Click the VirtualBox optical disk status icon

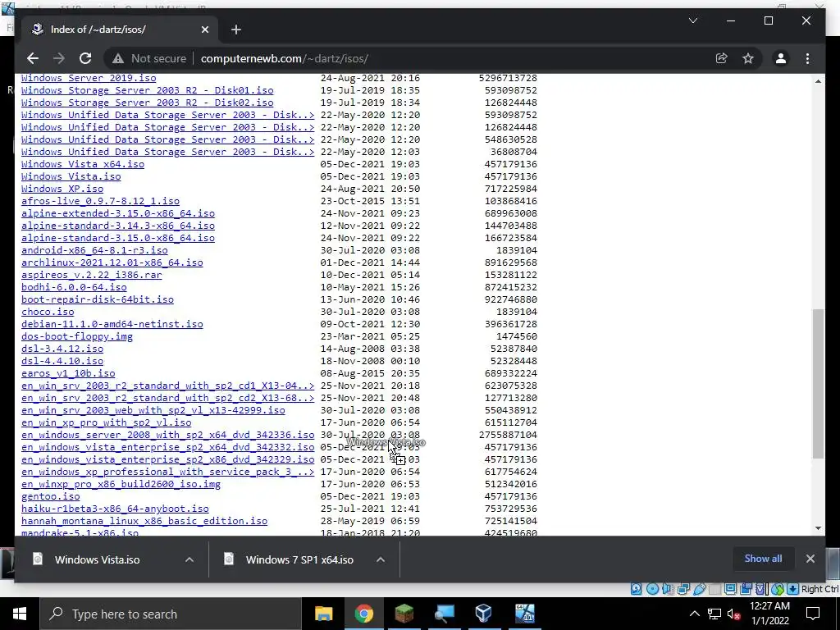click(652, 589)
